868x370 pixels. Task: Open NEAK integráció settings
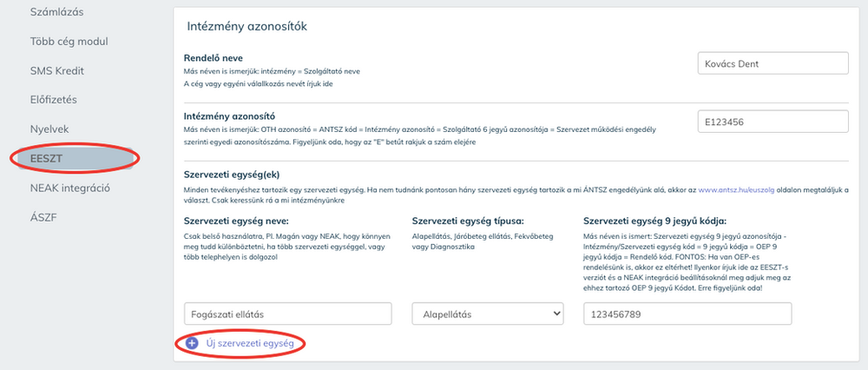pyautogui.click(x=70, y=187)
